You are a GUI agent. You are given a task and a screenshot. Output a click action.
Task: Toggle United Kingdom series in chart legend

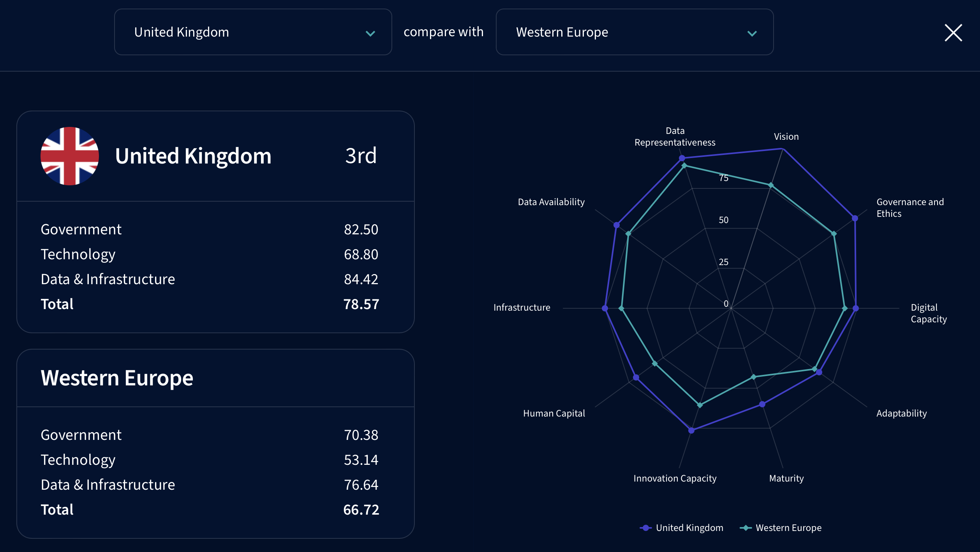pyautogui.click(x=689, y=528)
